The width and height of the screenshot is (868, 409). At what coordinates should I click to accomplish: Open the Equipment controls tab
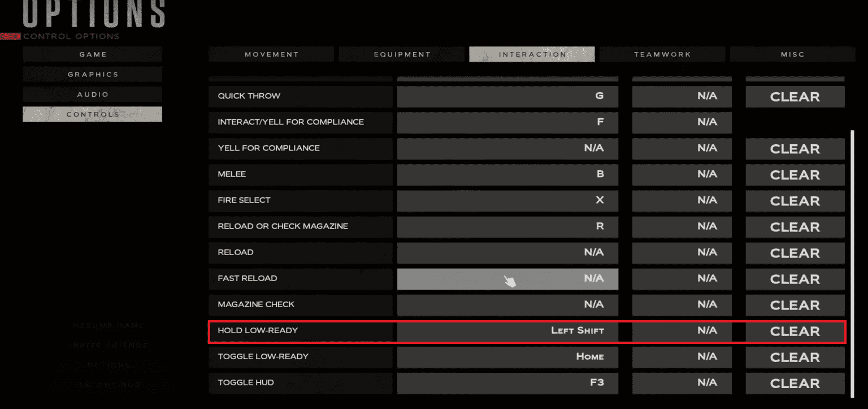click(402, 54)
